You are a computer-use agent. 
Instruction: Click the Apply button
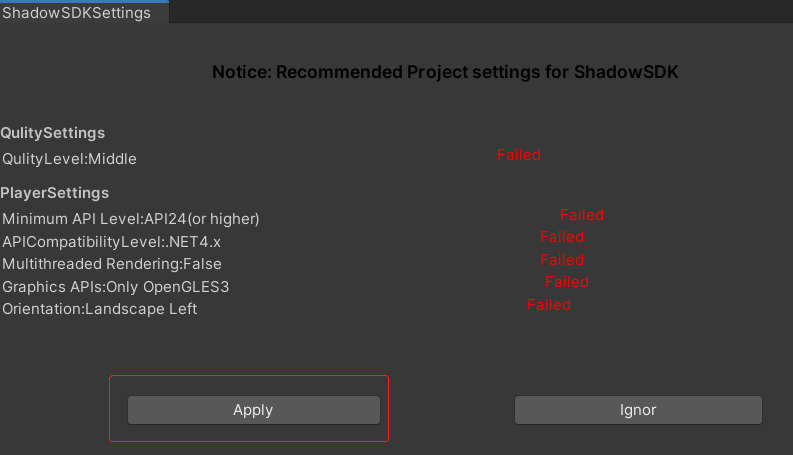(x=253, y=410)
